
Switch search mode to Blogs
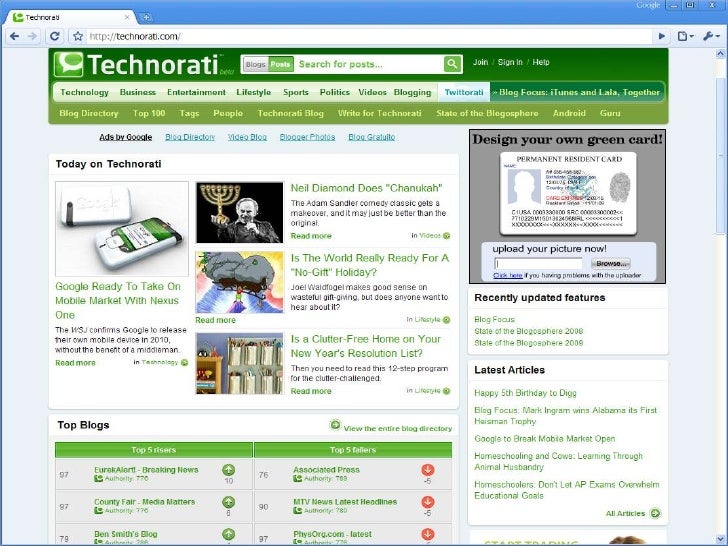pos(255,64)
